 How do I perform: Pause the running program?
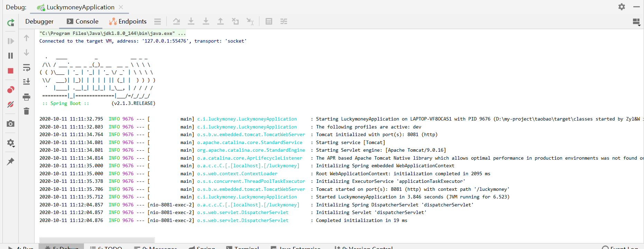[11, 56]
